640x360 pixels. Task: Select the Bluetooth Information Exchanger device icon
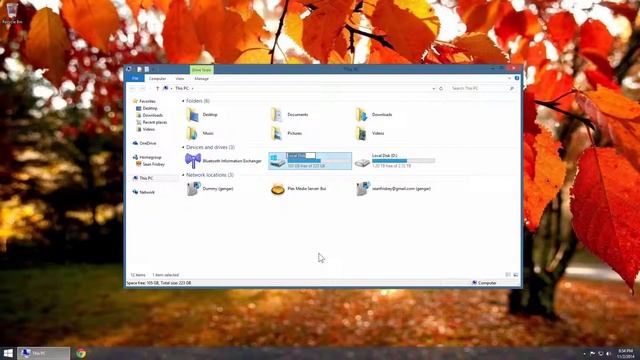(193, 161)
